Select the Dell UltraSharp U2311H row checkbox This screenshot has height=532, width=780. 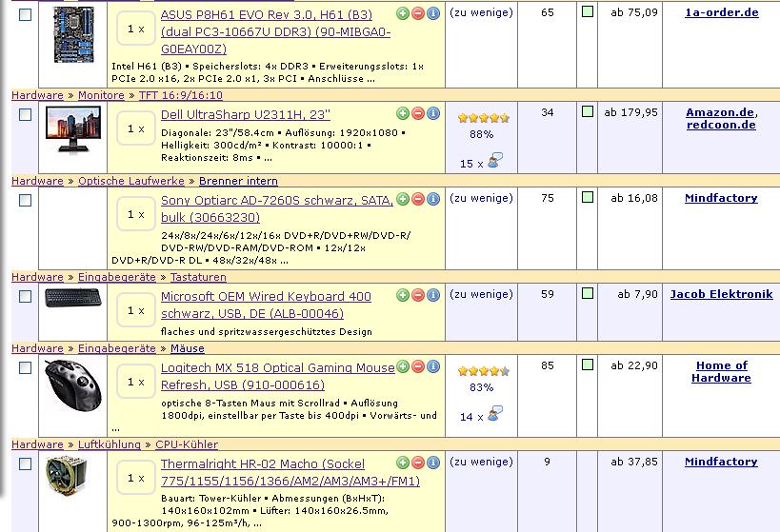(x=25, y=115)
